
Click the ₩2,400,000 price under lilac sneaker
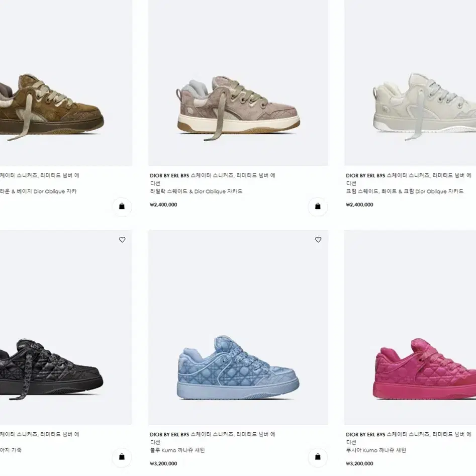pyautogui.click(x=164, y=205)
